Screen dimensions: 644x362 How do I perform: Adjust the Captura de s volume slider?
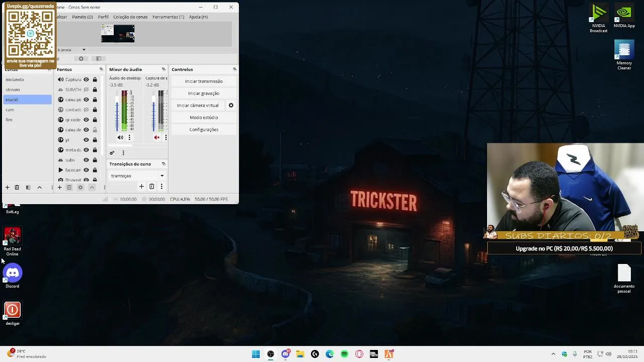click(x=154, y=112)
